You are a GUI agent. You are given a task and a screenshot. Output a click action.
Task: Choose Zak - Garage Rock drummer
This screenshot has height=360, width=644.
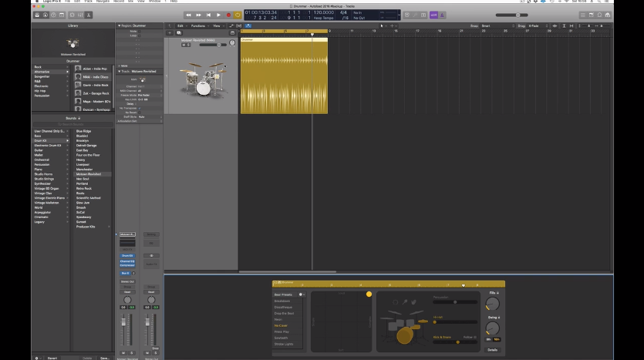[x=92, y=93]
